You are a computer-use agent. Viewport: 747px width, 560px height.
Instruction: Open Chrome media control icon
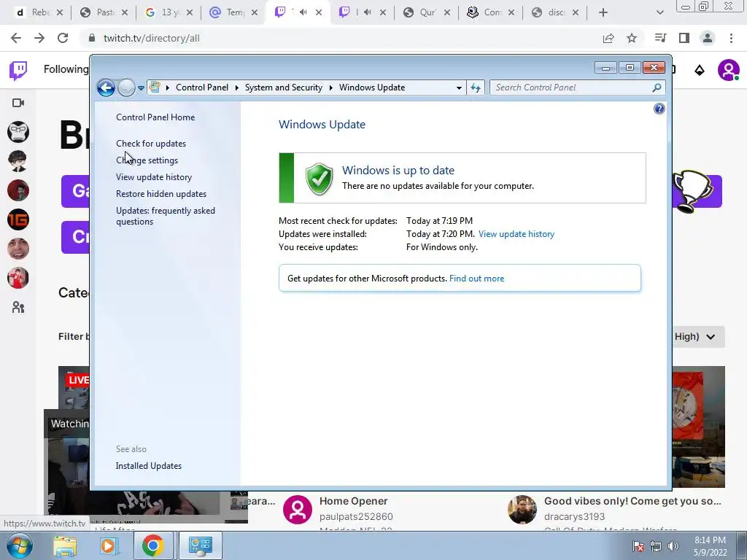point(660,38)
